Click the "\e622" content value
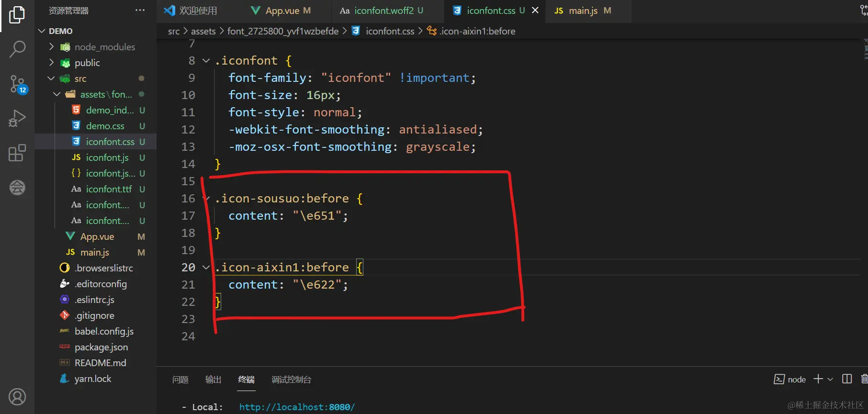Viewport: 868px width, 414px height. (317, 285)
